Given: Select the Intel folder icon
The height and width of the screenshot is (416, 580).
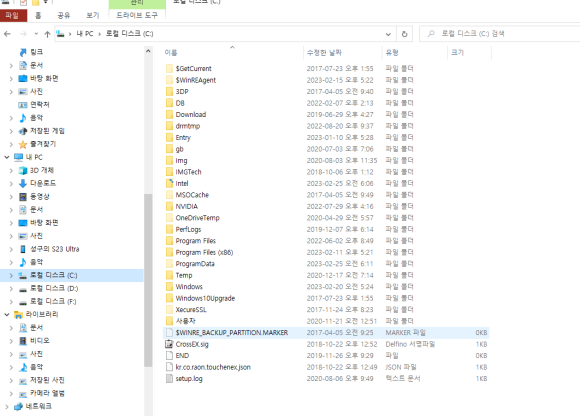Looking at the screenshot, I should 169,183.
